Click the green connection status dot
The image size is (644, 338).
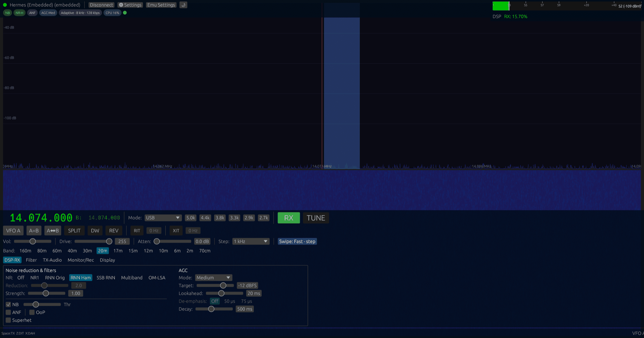(x=5, y=5)
